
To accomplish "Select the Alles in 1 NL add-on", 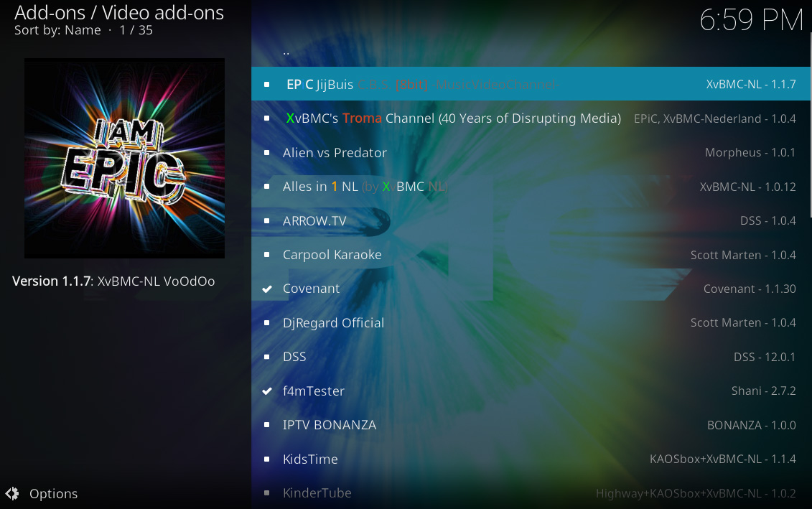I will coord(531,187).
